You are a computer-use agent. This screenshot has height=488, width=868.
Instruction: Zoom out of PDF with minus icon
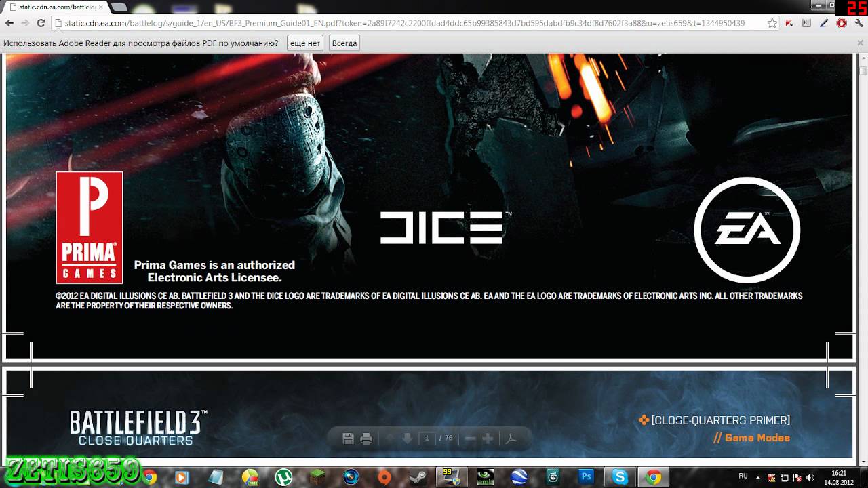pyautogui.click(x=470, y=439)
